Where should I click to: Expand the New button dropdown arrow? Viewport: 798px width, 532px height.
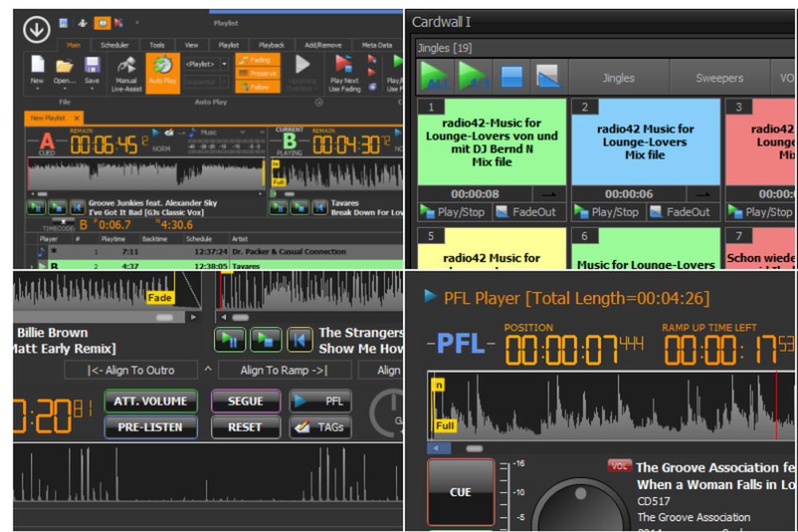38,89
